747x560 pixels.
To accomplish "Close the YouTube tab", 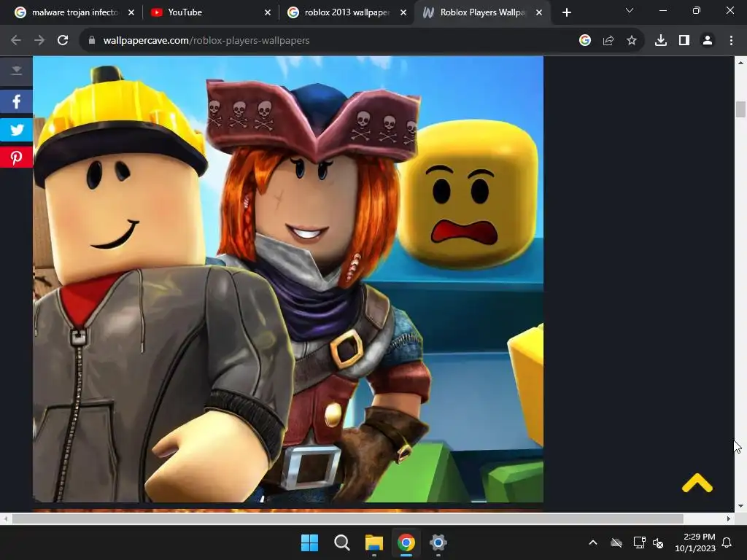I will point(267,12).
